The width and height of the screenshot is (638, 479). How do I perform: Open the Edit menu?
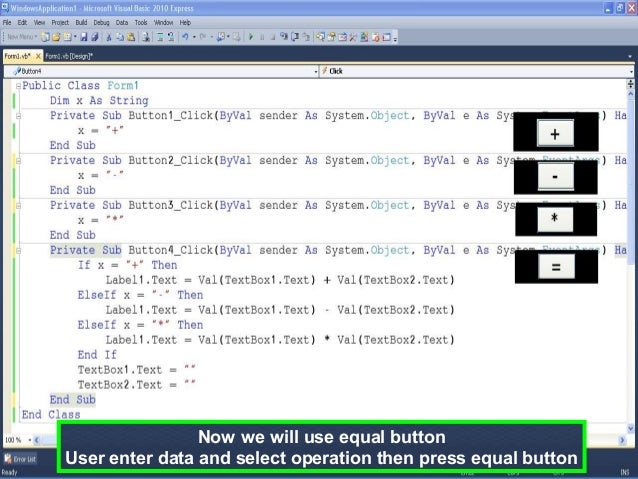click(22, 23)
